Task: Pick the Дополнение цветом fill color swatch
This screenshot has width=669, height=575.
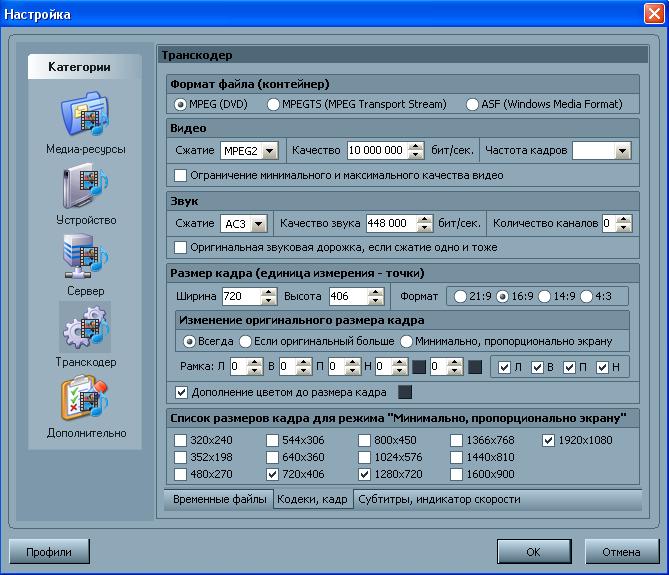Action: pyautogui.click(x=405, y=392)
